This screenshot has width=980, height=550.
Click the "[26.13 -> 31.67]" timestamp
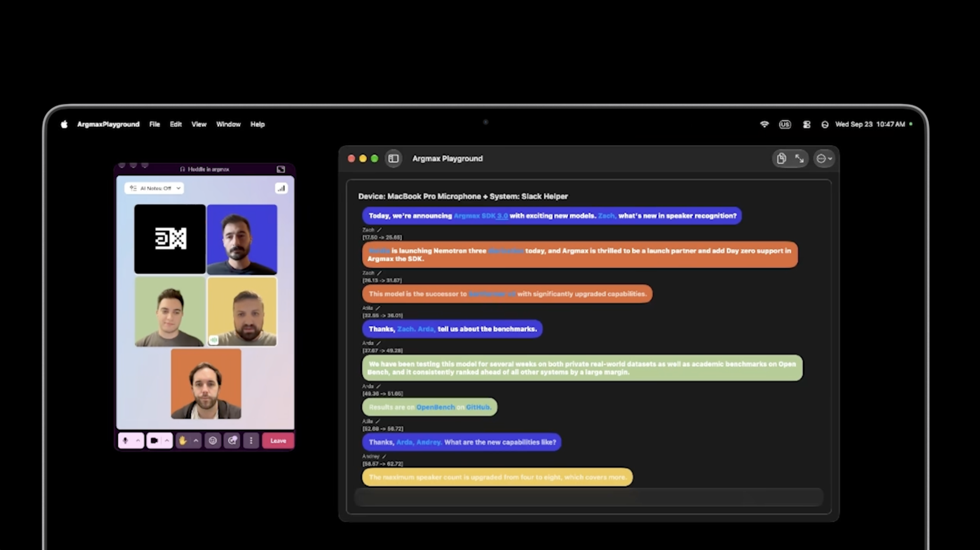pos(382,280)
